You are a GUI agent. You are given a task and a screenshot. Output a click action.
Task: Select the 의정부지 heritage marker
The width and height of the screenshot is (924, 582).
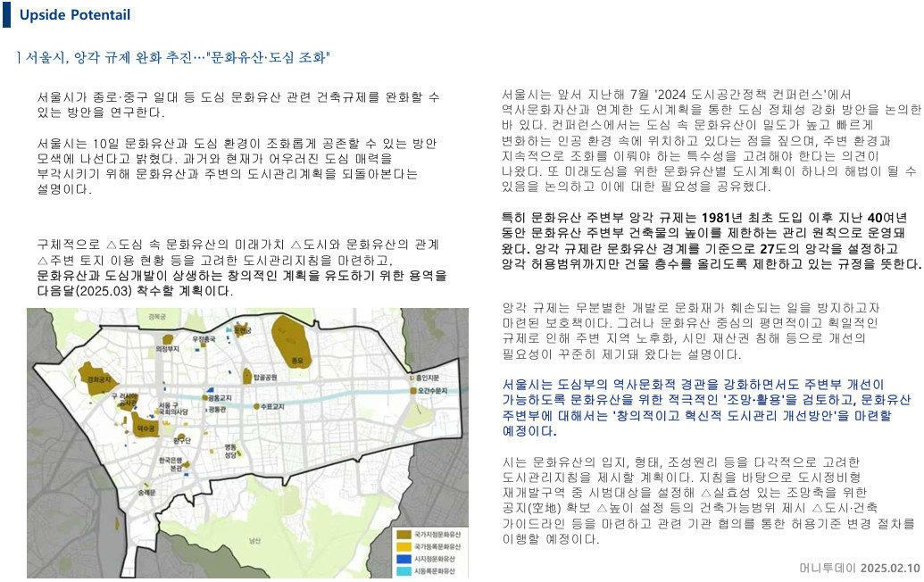(168, 339)
